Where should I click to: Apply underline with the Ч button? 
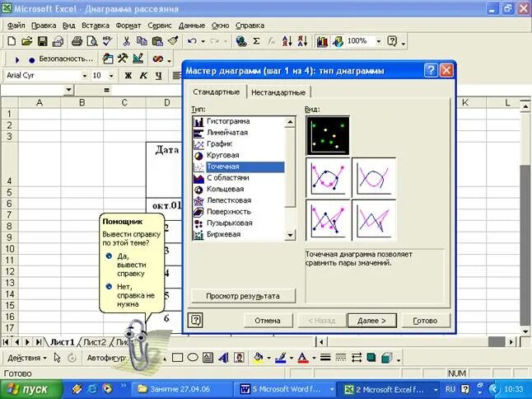click(158, 75)
